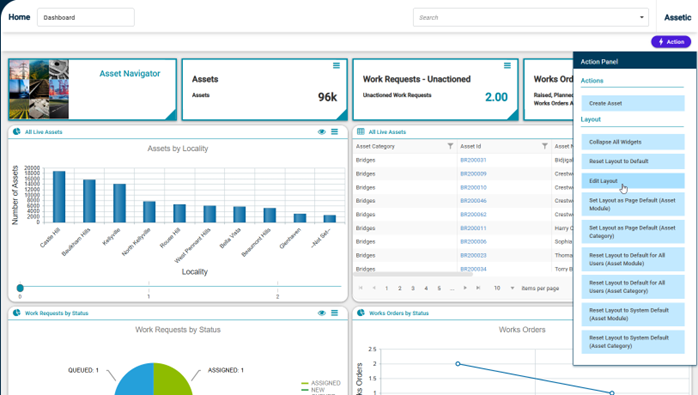Click the Assets by Locality slider handle
This screenshot has width=698, height=395.
20,288
